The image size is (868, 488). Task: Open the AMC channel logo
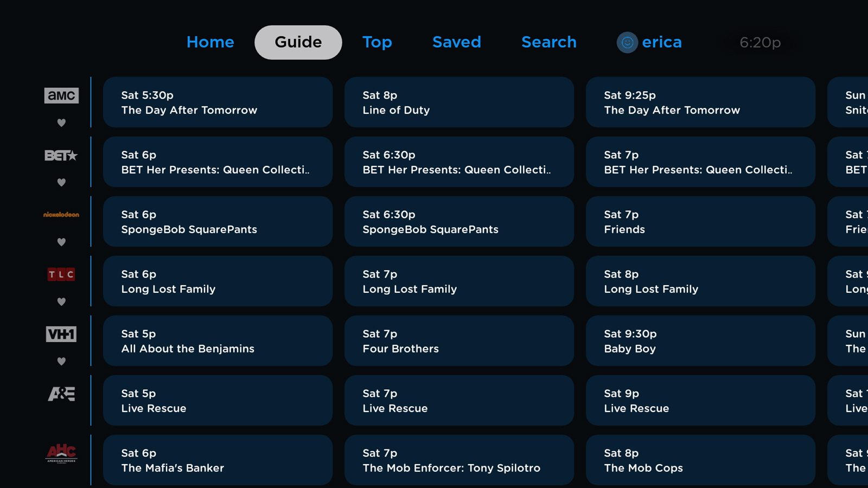61,95
